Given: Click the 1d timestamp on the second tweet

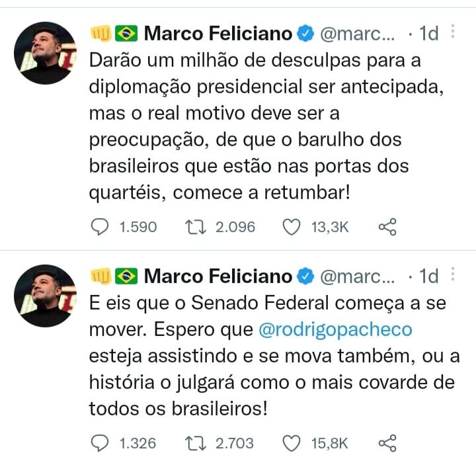Looking at the screenshot, I should pos(428,276).
